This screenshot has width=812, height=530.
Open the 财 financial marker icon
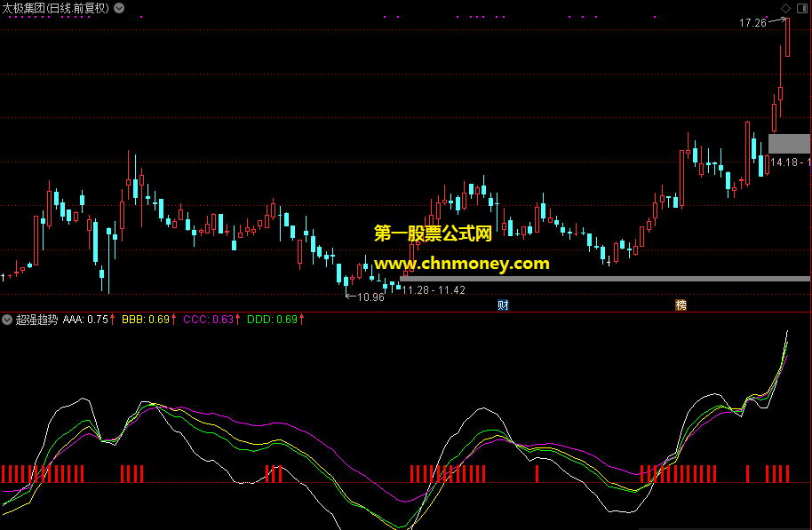pos(503,305)
